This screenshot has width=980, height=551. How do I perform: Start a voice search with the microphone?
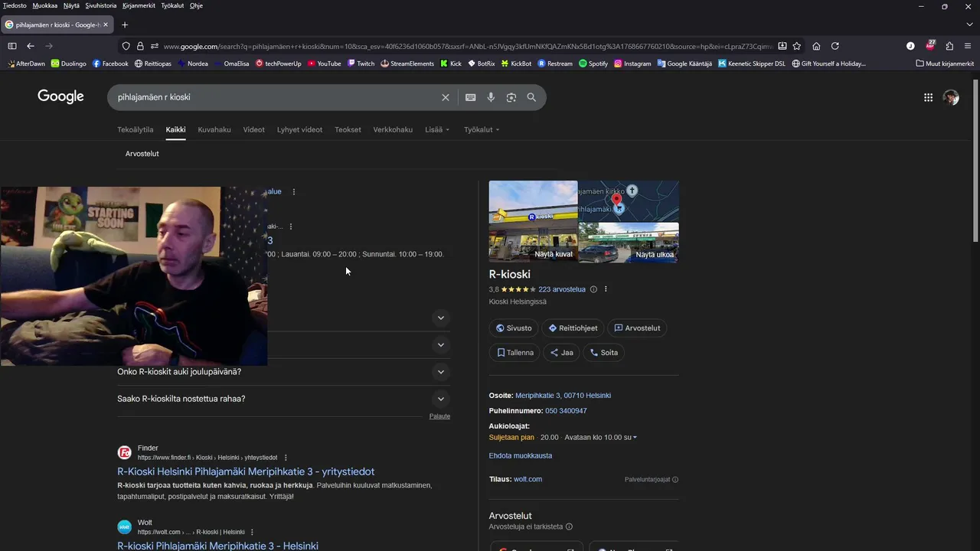tap(491, 97)
